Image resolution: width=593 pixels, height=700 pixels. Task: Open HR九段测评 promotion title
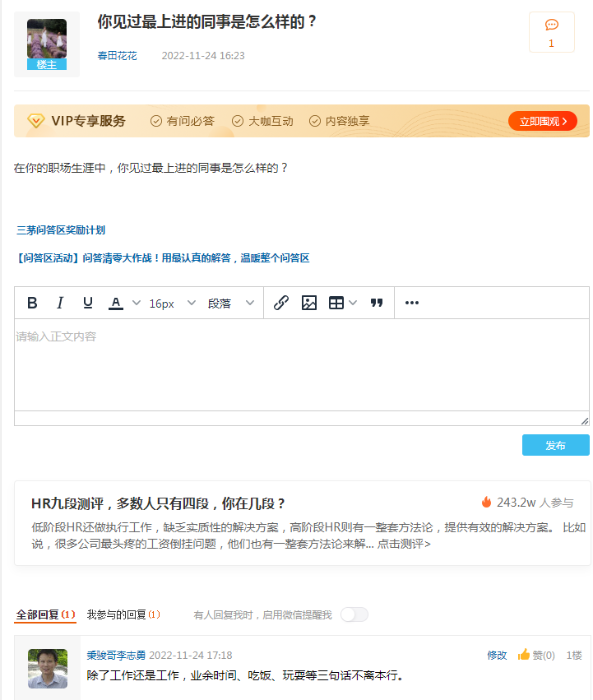tap(158, 503)
